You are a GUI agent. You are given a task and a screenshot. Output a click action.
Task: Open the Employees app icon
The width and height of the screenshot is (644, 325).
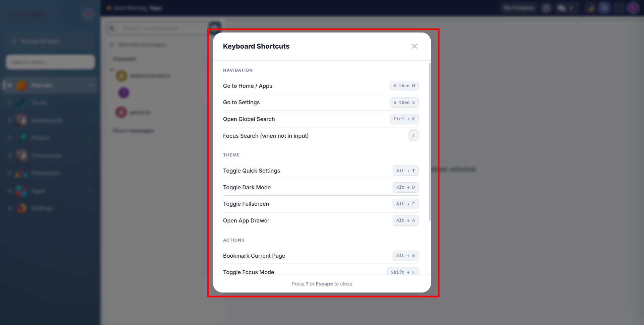coord(21,173)
